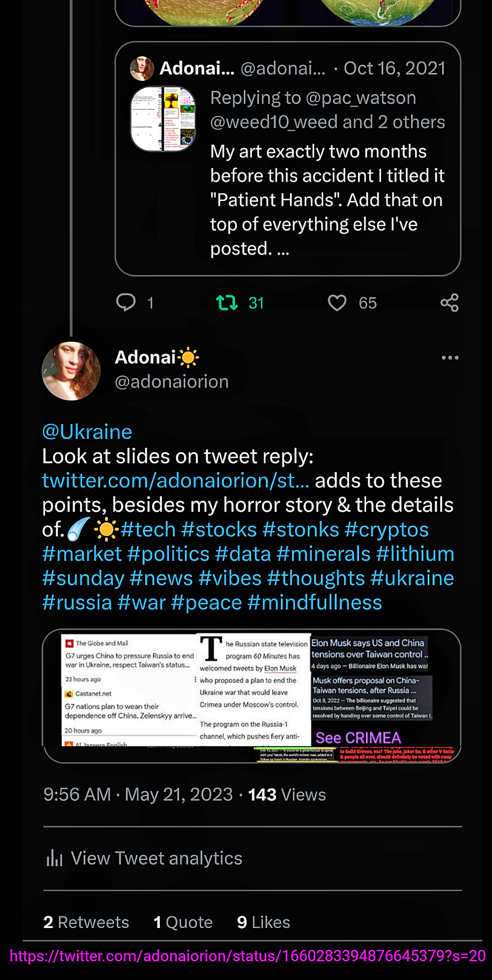The image size is (492, 980).
Task: Open Adonai's large profile avatar
Action: click(71, 371)
